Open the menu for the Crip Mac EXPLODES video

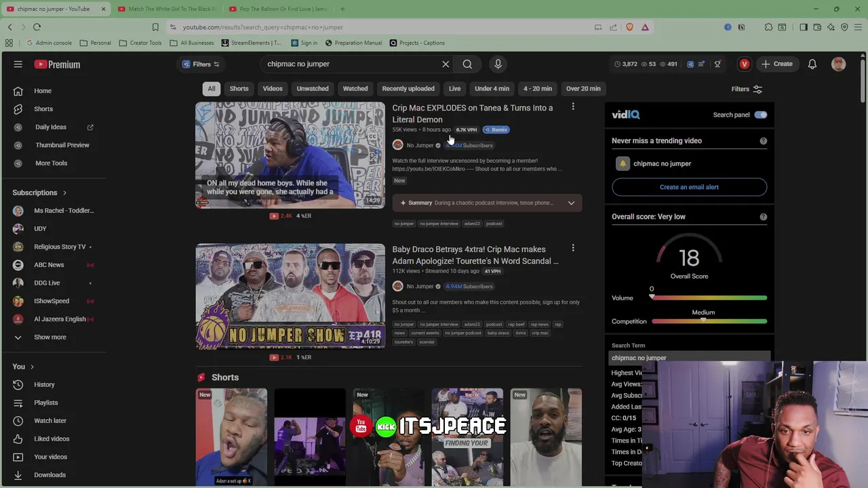[573, 107]
